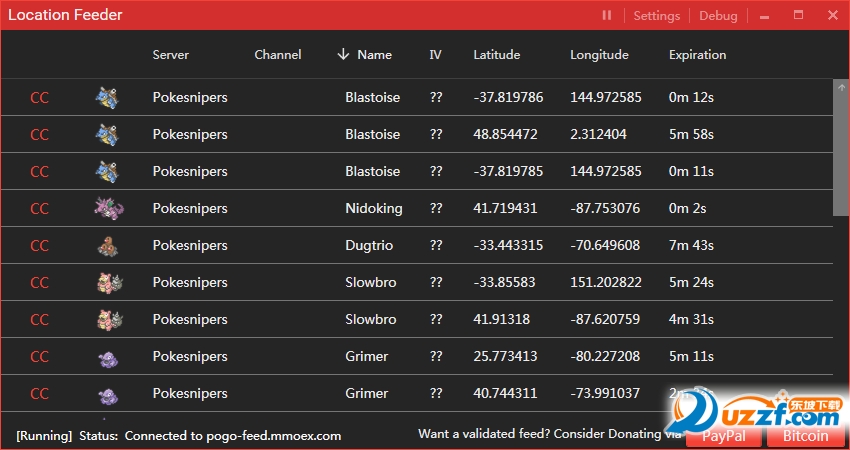Sort by the Channel column header
The height and width of the screenshot is (450, 850).
[278, 55]
